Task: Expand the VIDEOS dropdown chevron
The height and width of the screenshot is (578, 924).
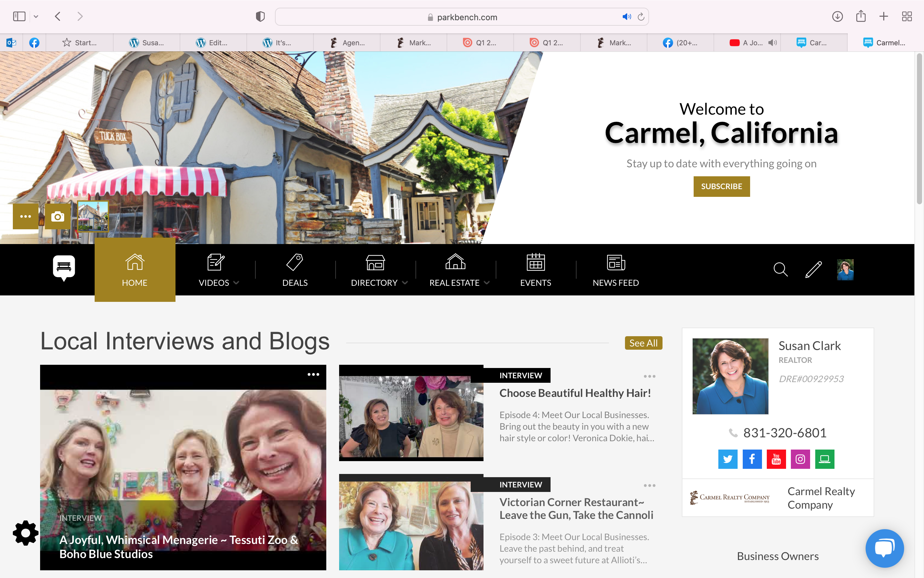Action: tap(236, 283)
